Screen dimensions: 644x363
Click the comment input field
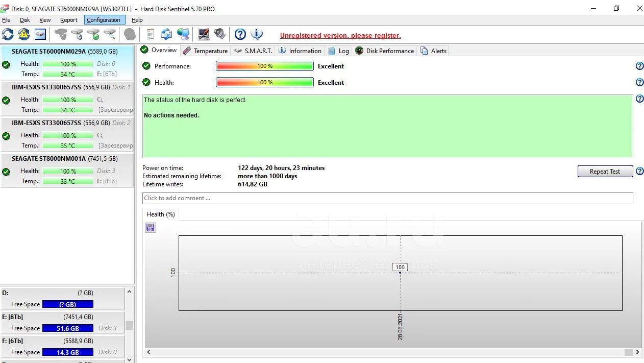click(x=388, y=198)
